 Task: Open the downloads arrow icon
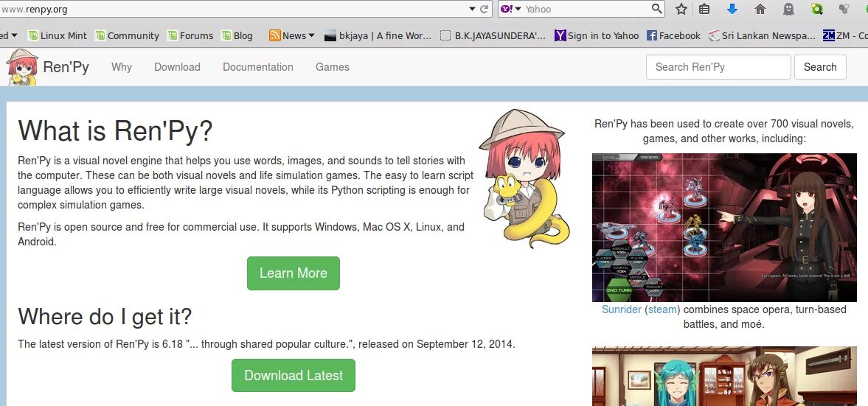click(x=732, y=9)
